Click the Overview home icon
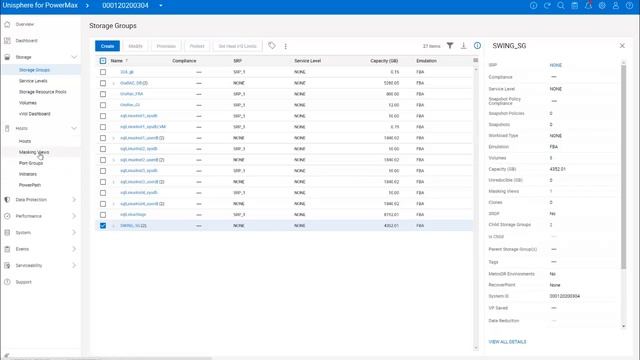This screenshot has height=360, width=640. (7, 24)
